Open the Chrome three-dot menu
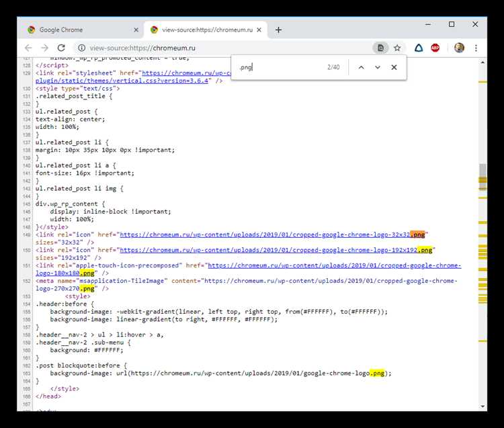Screen dimensions: 504x428 coord(476,48)
